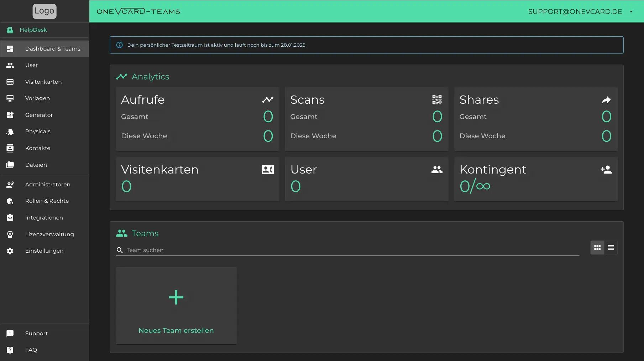Select Vorlagen in the sidebar

pyautogui.click(x=44, y=98)
